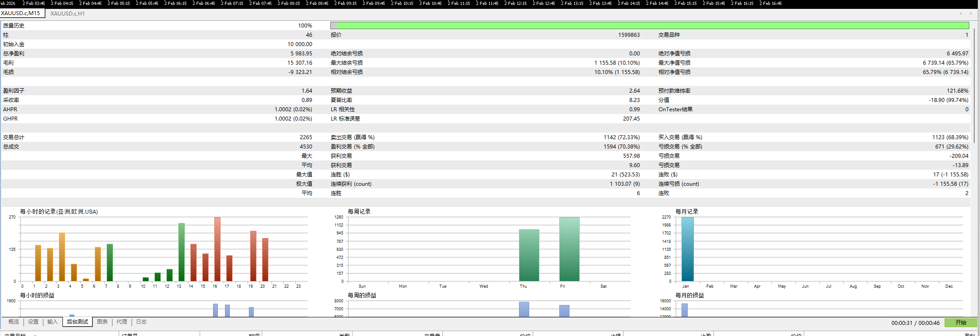Click the Thu bar in the 每周记录 chart

coord(529,255)
